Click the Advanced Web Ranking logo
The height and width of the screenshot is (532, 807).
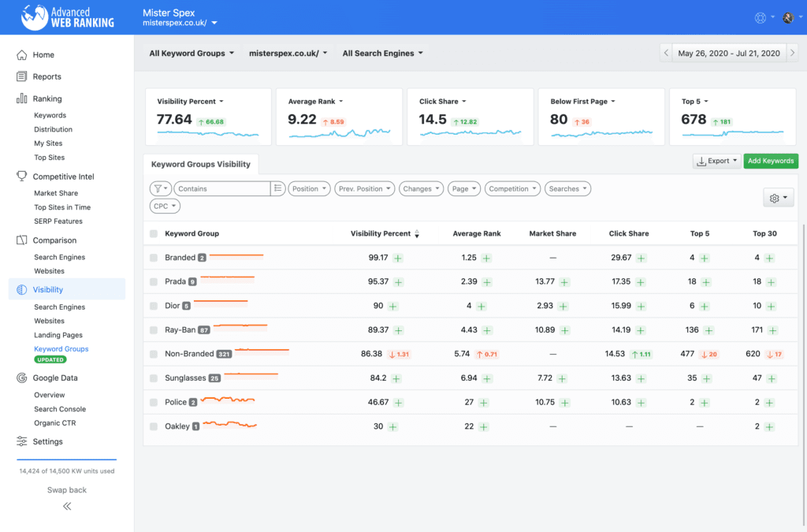[x=68, y=17]
